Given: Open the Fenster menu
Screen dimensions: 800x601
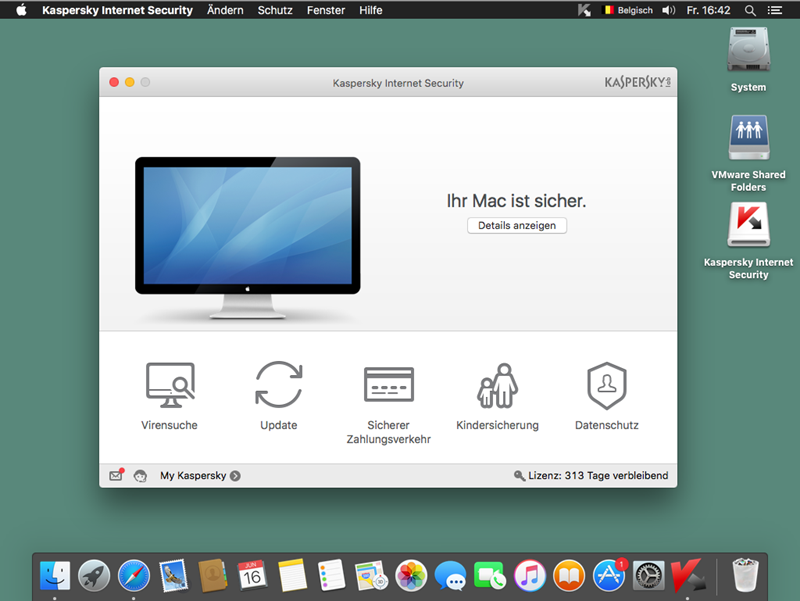Looking at the screenshot, I should [x=326, y=10].
